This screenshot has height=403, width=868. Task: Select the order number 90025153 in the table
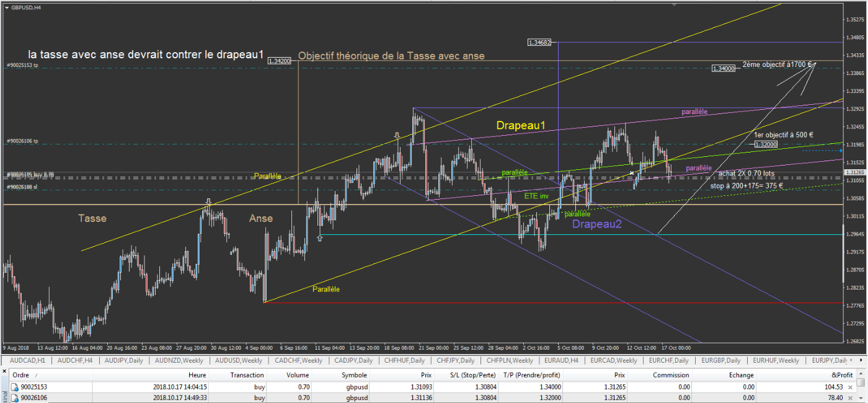pyautogui.click(x=35, y=387)
